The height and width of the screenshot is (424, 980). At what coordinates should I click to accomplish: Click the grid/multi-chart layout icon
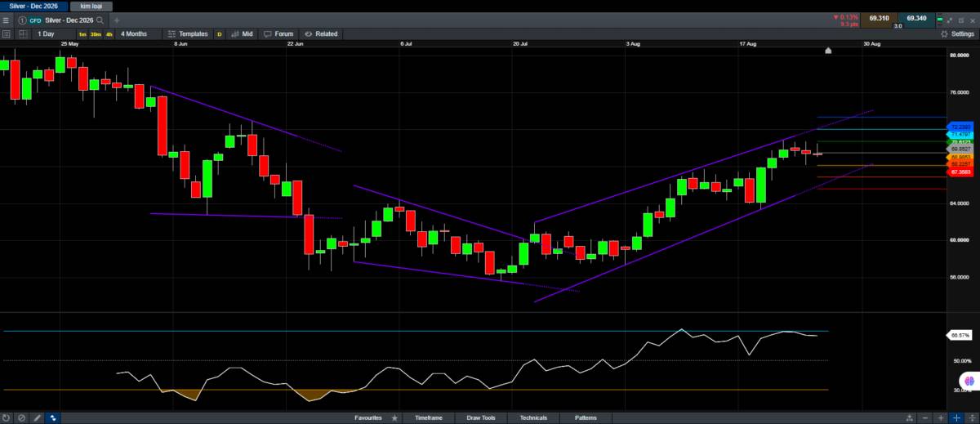[x=21, y=34]
